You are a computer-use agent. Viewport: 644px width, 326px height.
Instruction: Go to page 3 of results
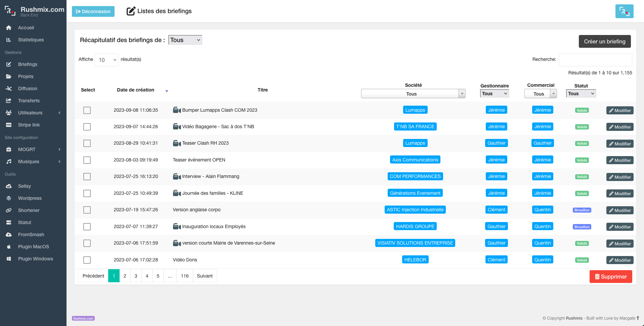pos(136,276)
